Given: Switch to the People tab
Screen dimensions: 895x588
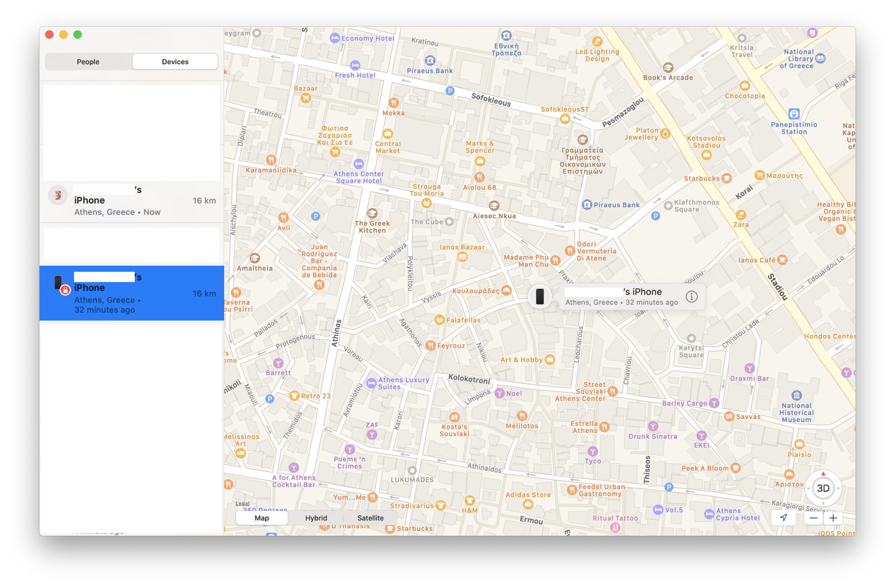Looking at the screenshot, I should point(88,62).
